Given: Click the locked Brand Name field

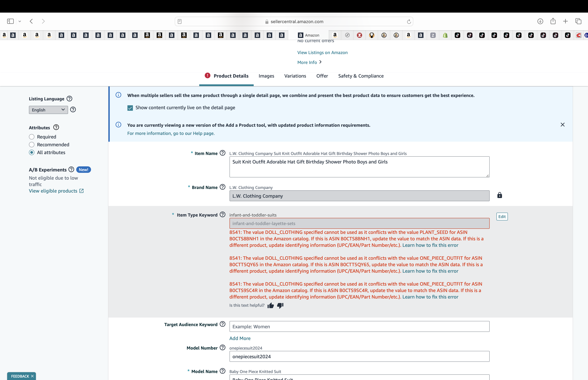Looking at the screenshot, I should 359,196.
